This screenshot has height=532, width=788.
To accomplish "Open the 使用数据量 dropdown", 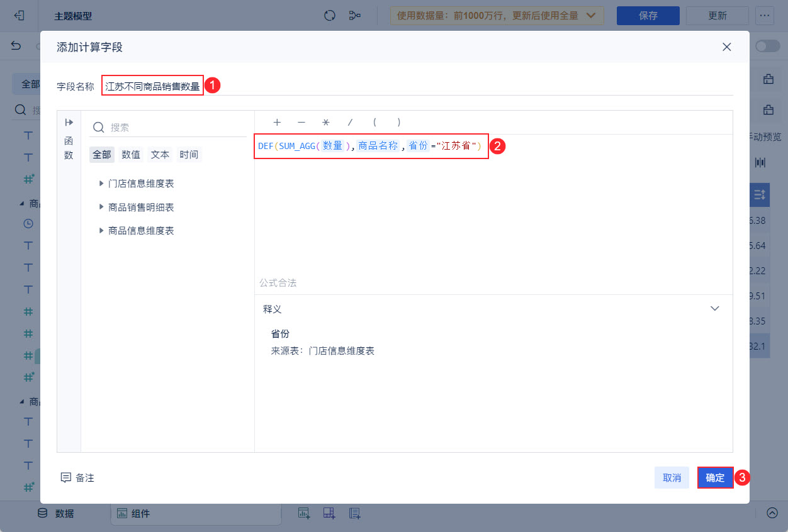I will 497,16.
